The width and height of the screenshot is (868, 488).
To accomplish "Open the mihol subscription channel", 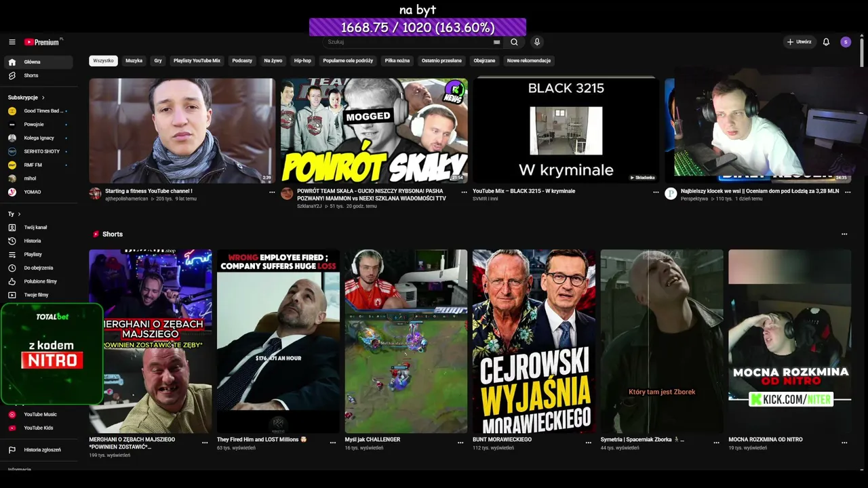I will tap(39, 179).
